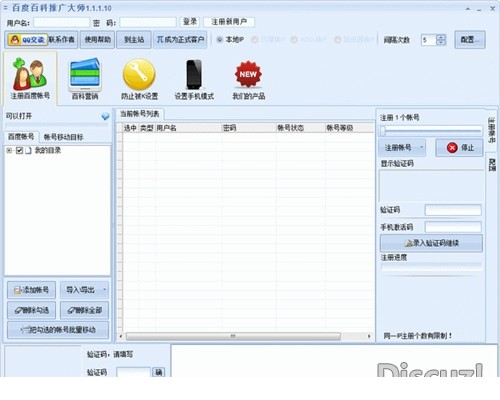Click the 用户名 column header
This screenshot has height=400, width=500.
(x=188, y=128)
